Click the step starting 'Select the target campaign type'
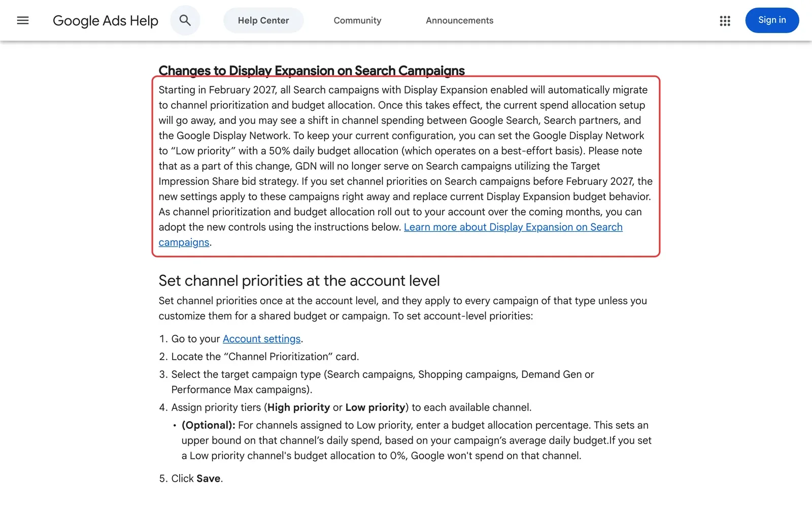Viewport: 812px width, 508px height. coord(383,382)
